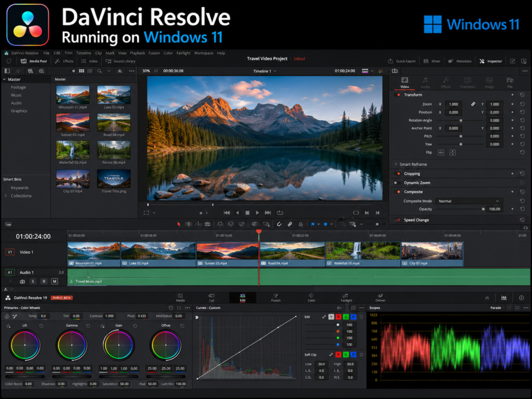Reset the Gain color wheel
Viewport: 532px width, 399px height.
(135, 326)
